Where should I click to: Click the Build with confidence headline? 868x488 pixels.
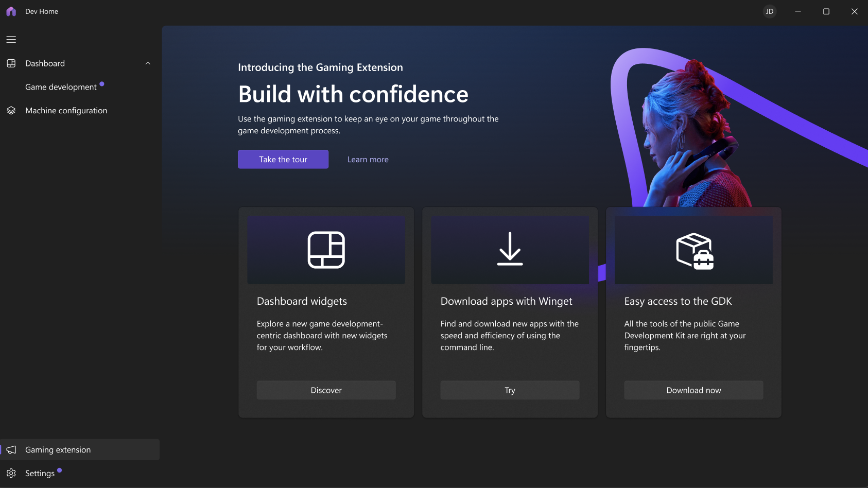[353, 94]
